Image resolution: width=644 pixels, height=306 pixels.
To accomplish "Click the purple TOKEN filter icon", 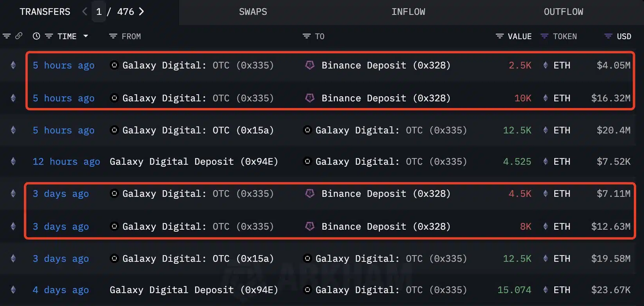I will [x=544, y=36].
